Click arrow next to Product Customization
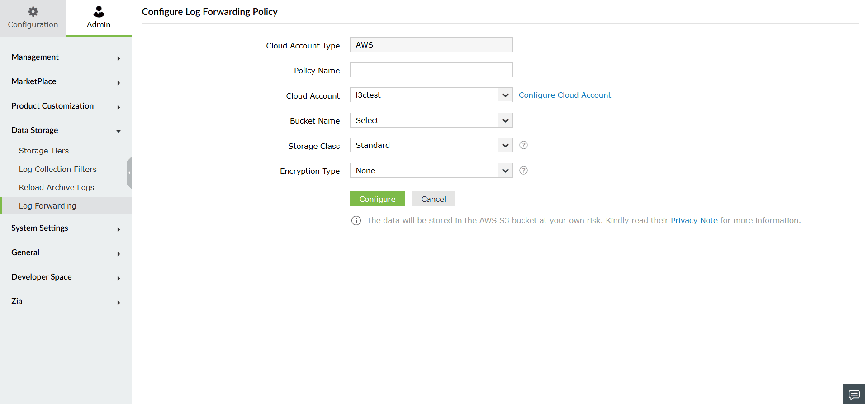Image resolution: width=868 pixels, height=404 pixels. [119, 107]
